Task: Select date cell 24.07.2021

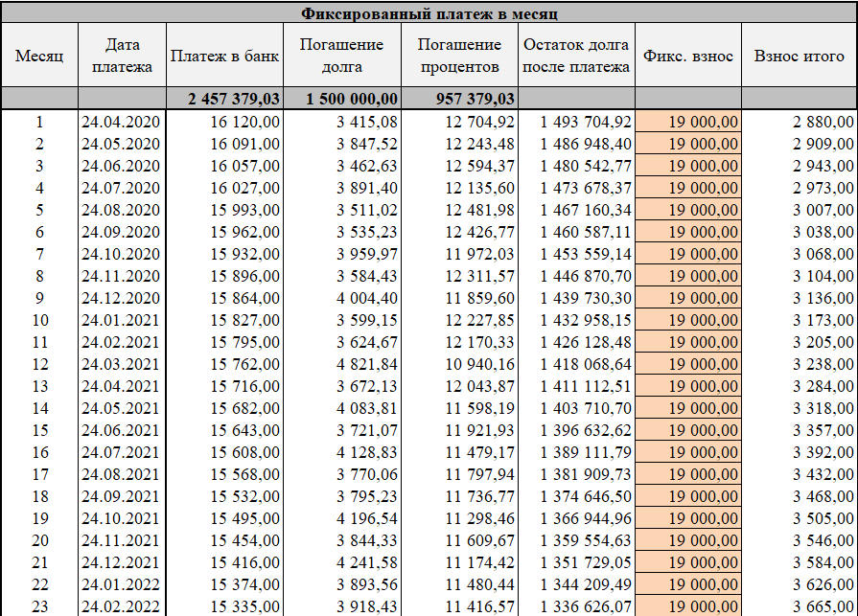Action: click(122, 452)
